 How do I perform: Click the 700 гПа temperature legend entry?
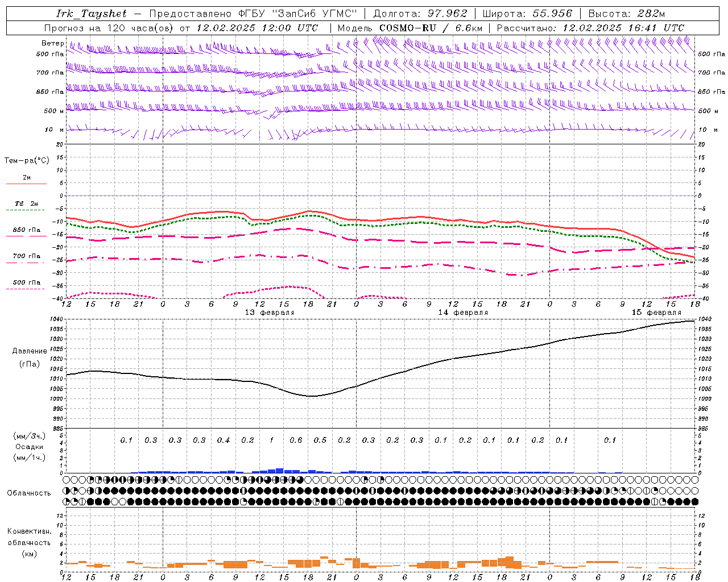27,256
